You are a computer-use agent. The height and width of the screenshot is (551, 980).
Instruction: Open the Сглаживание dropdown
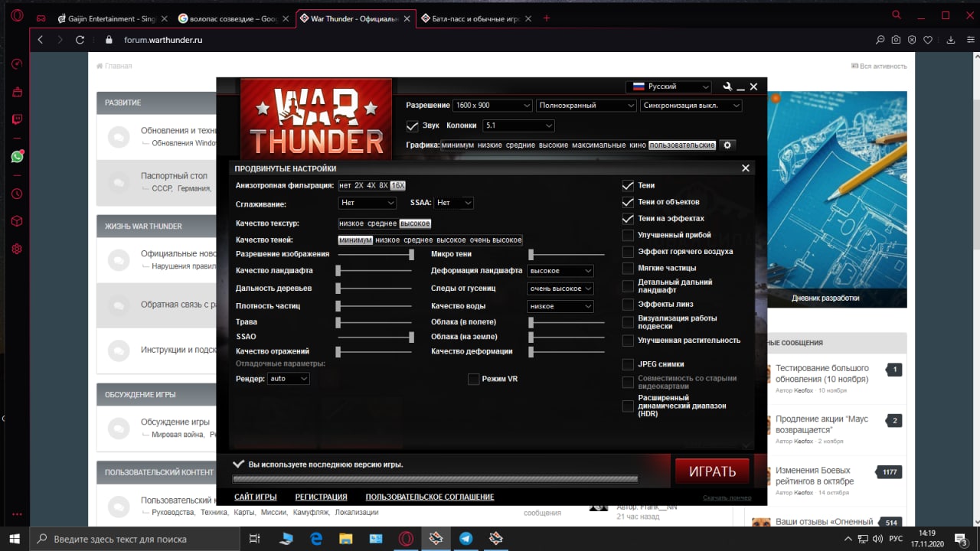(x=367, y=203)
